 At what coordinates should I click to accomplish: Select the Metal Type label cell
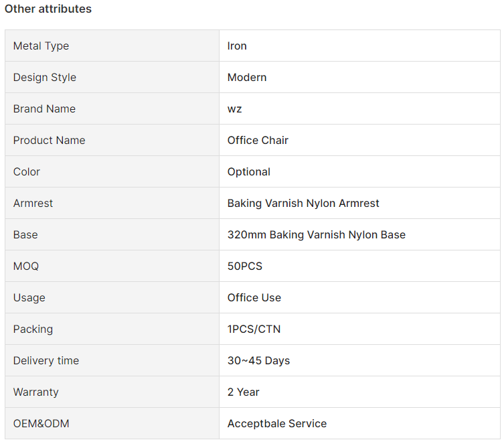(x=112, y=46)
